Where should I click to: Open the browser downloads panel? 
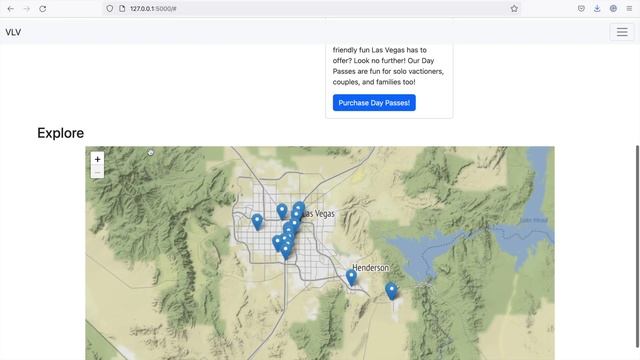pyautogui.click(x=597, y=9)
